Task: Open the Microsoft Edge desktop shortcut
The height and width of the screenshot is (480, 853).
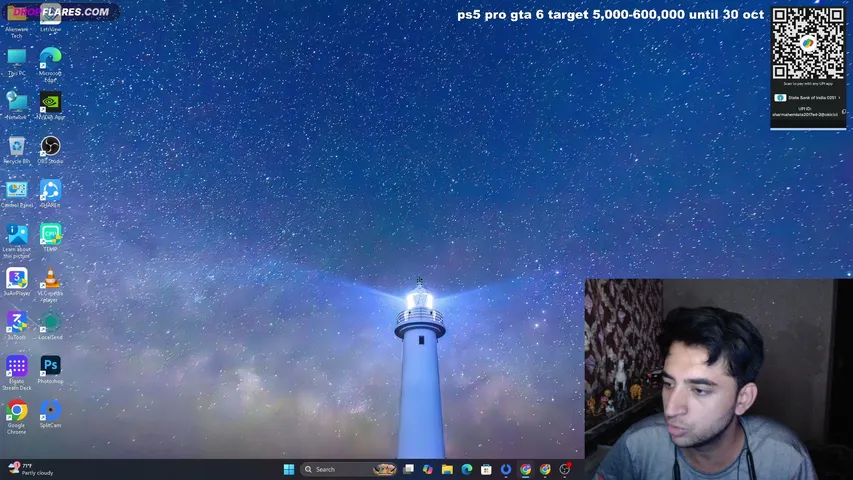Action: (50, 64)
